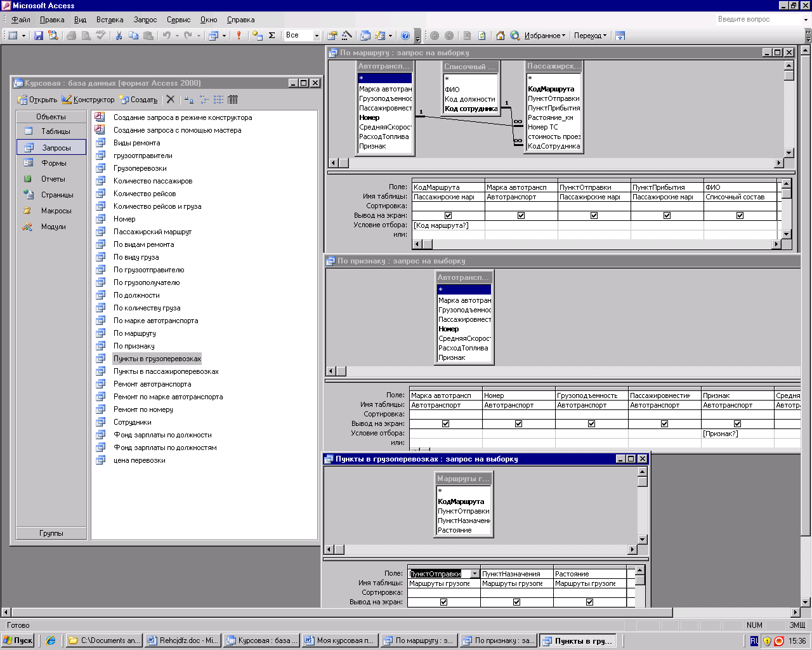812x650 pixels.
Task: Run the query with the exclamation mark icon
Action: tap(239, 36)
